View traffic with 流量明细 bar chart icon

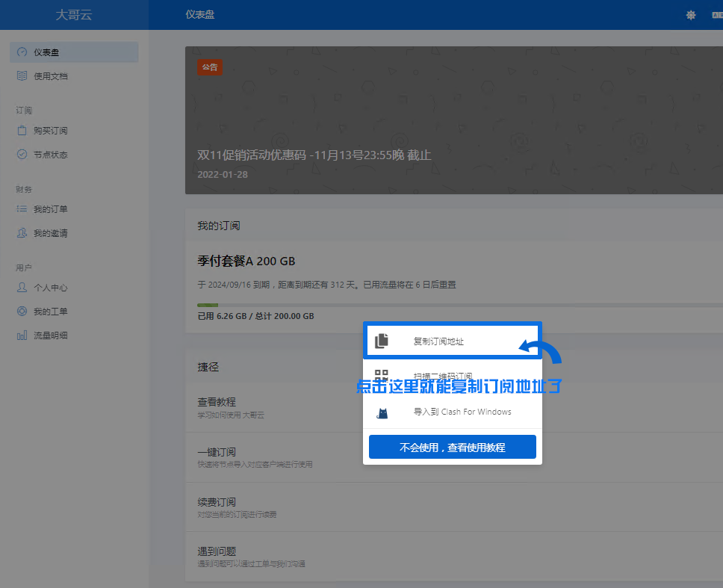[21, 335]
